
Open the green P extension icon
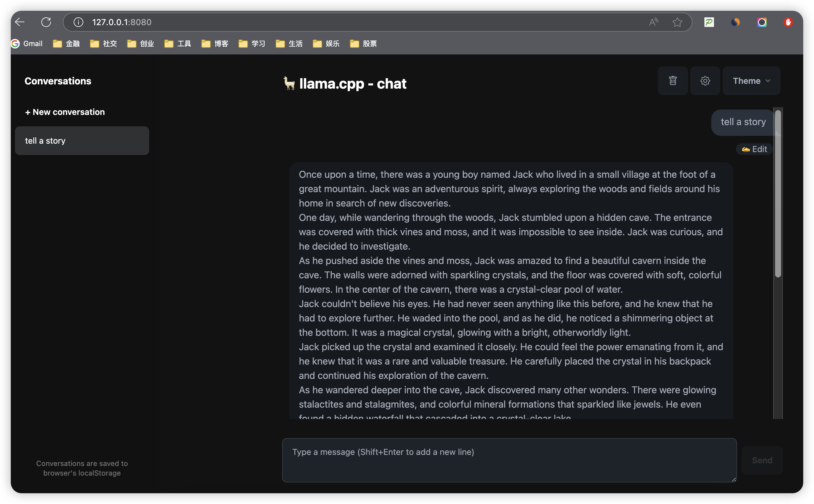click(709, 22)
